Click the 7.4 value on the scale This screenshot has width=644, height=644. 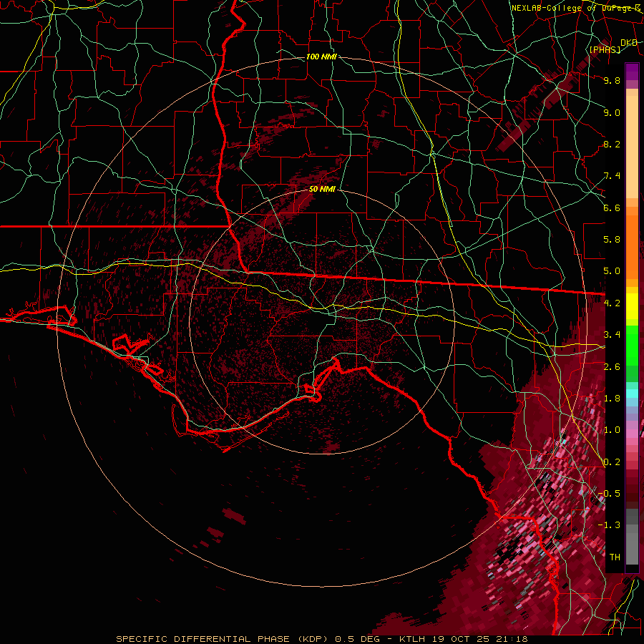(612, 176)
